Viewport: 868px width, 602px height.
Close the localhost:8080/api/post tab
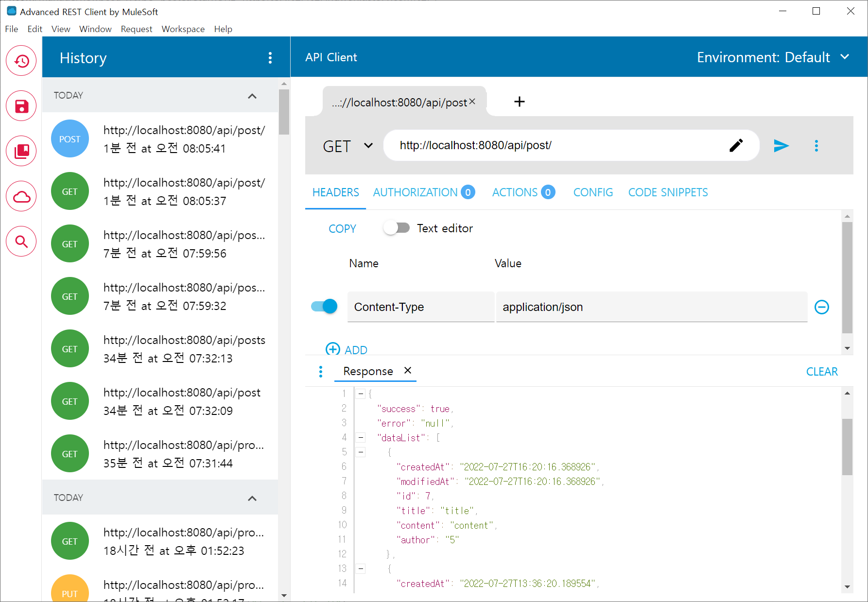coord(472,102)
